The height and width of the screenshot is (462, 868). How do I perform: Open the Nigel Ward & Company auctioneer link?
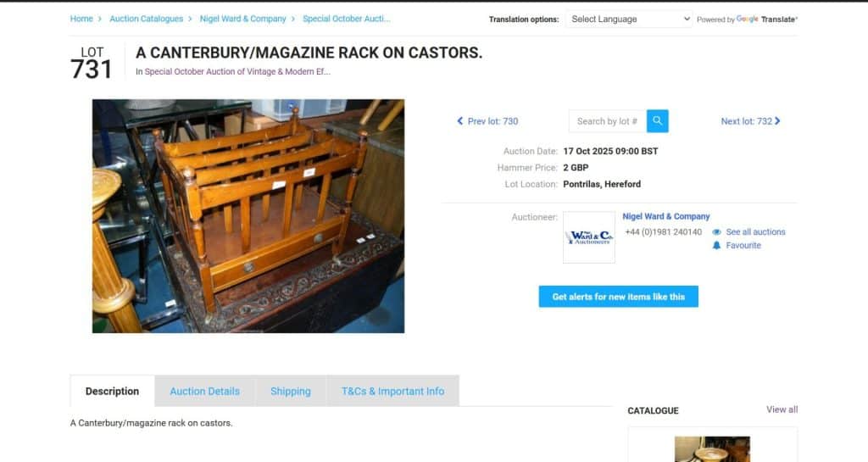[x=666, y=216]
